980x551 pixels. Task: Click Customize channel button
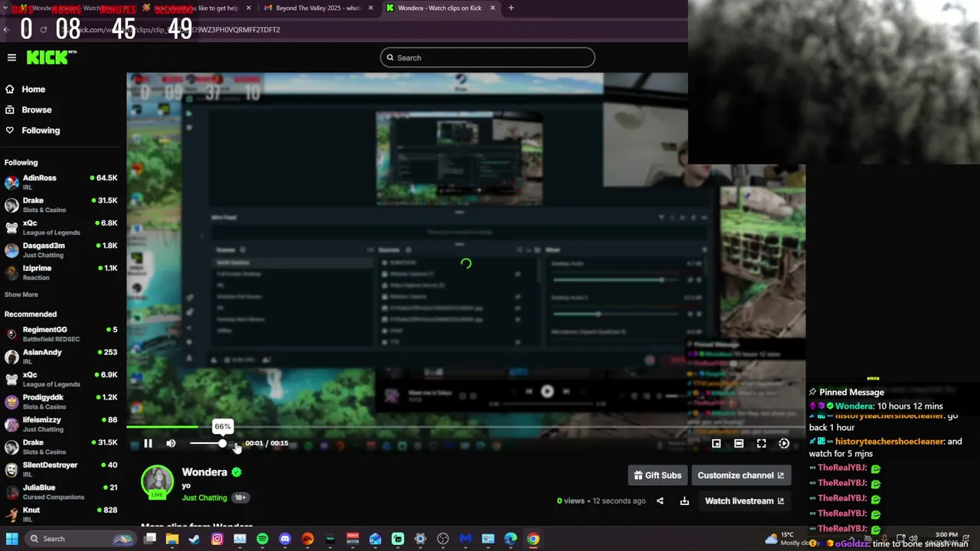740,475
